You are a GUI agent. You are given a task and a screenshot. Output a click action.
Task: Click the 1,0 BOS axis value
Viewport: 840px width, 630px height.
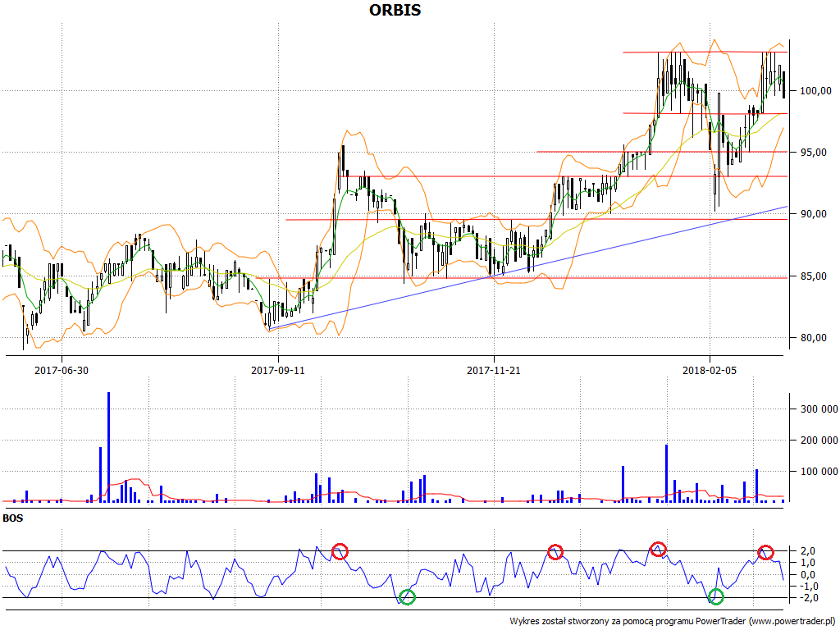point(808,563)
